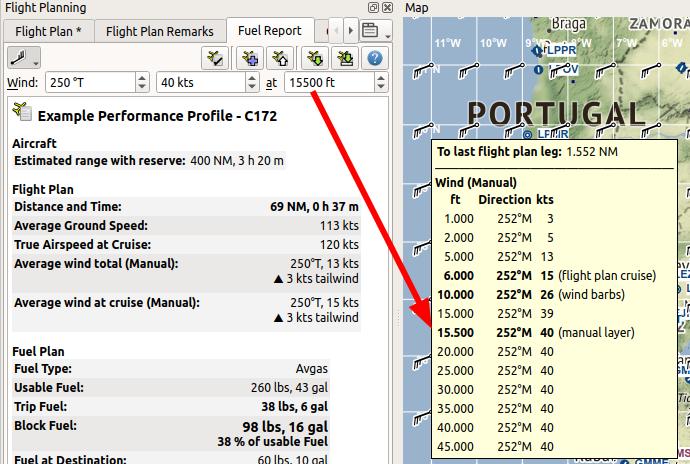Image resolution: width=690 pixels, height=464 pixels.
Task: Click the Usable Fuel row
Action: pos(171,387)
